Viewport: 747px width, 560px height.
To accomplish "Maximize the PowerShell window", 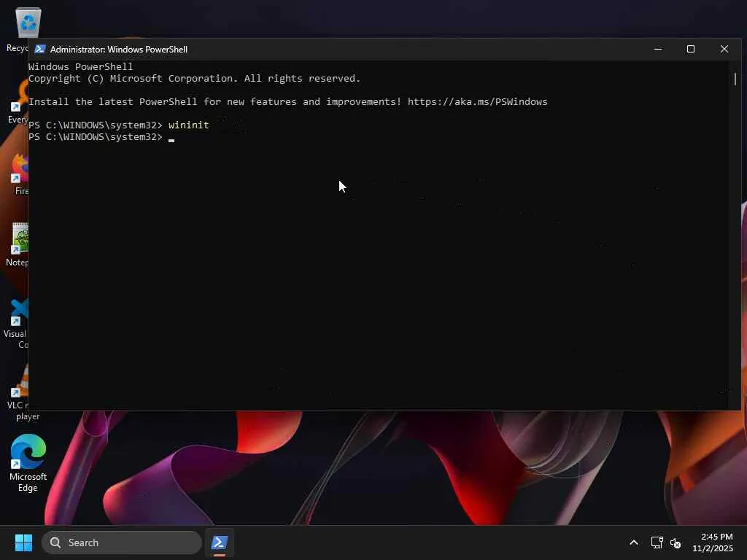I will point(691,49).
